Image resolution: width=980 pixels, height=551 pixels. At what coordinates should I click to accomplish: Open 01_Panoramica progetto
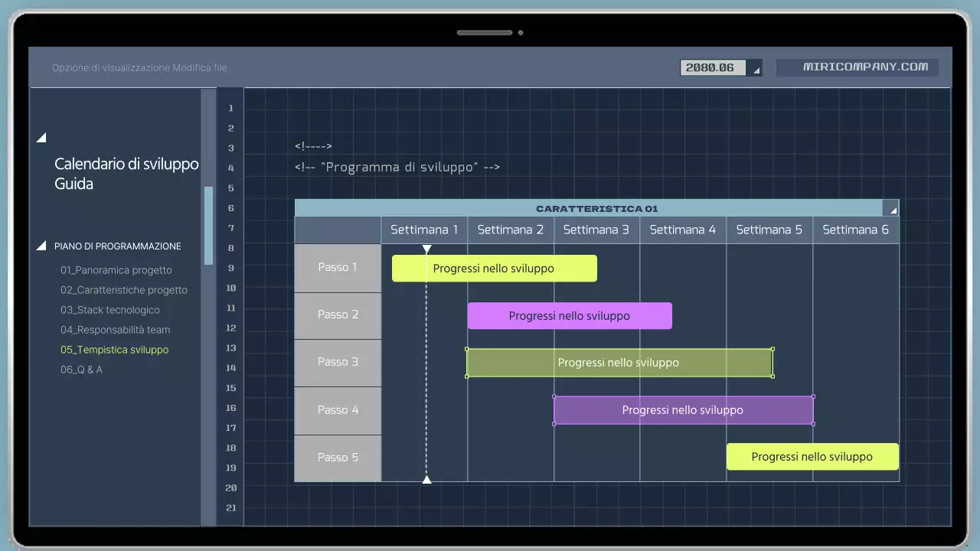pyautogui.click(x=116, y=270)
